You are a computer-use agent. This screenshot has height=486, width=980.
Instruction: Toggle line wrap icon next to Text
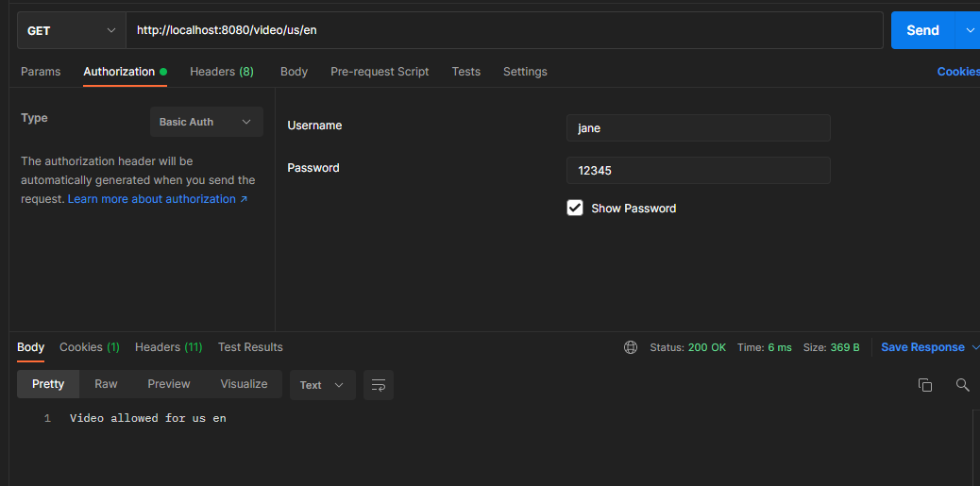point(379,385)
